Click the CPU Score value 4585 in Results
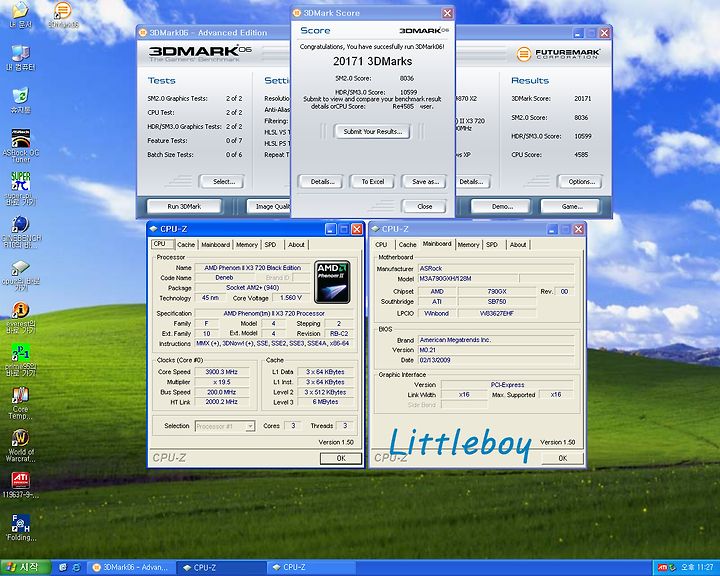 tap(581, 155)
